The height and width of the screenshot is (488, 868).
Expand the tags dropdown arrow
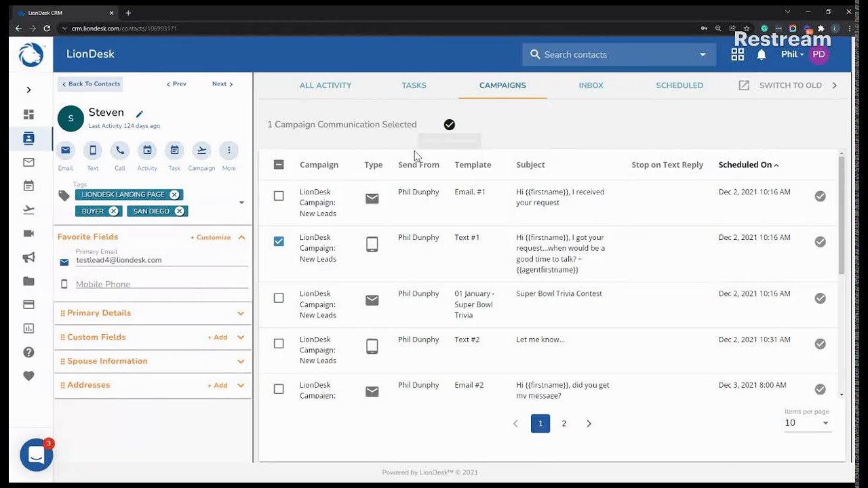[241, 203]
